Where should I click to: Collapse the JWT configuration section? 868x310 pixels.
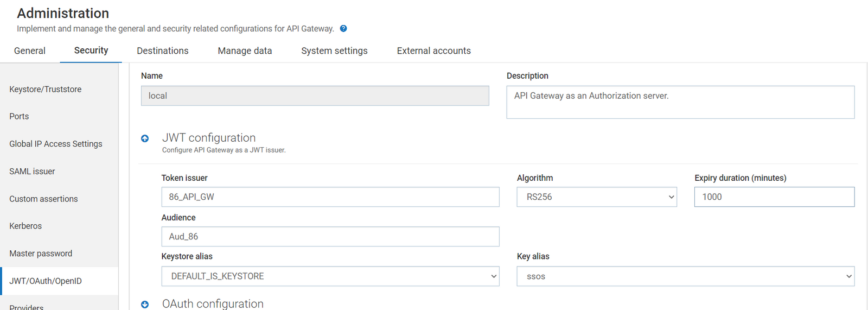point(145,138)
